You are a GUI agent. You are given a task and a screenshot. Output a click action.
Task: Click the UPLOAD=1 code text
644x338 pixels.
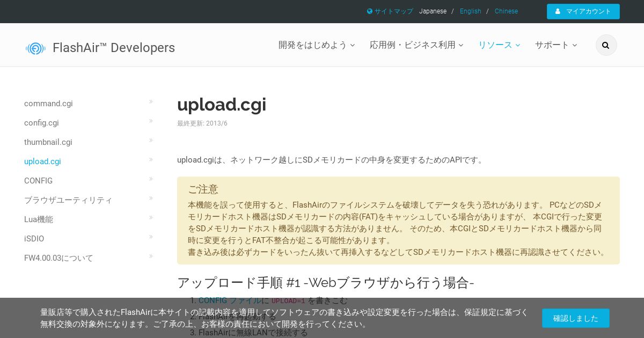(288, 301)
